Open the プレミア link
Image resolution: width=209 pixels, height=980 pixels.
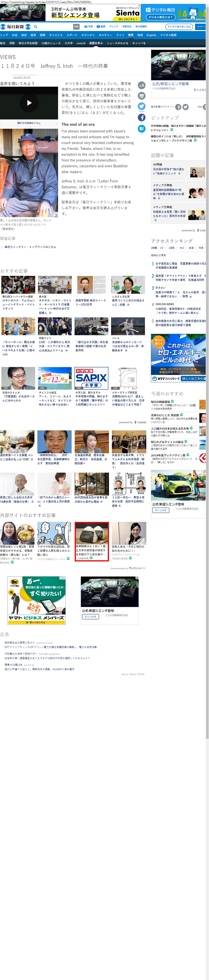click(x=114, y=27)
